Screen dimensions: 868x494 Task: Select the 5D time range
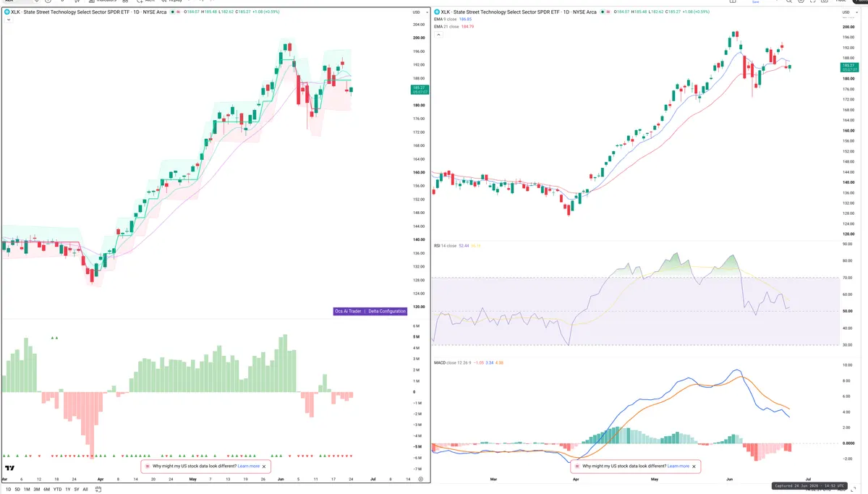[17, 490]
